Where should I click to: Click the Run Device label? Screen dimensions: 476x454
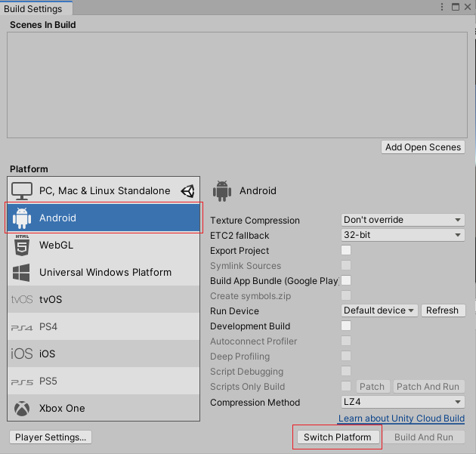(234, 311)
